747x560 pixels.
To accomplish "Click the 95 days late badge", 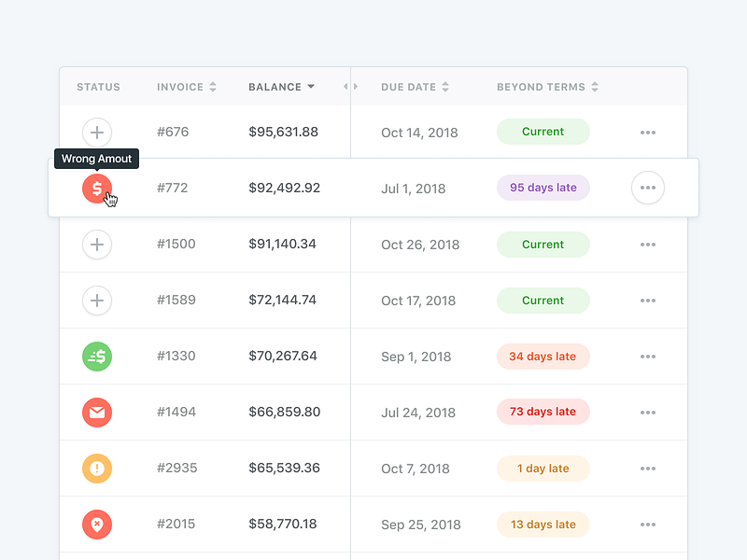I will [543, 188].
